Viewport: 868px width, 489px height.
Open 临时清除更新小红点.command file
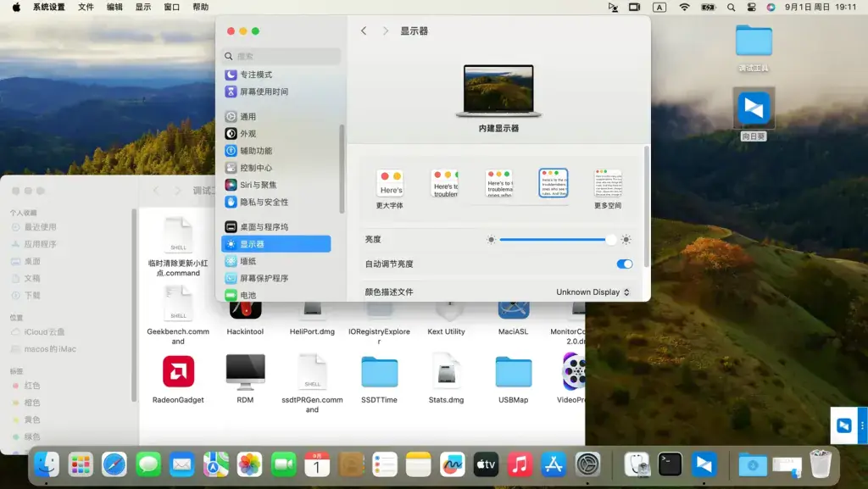178,247
